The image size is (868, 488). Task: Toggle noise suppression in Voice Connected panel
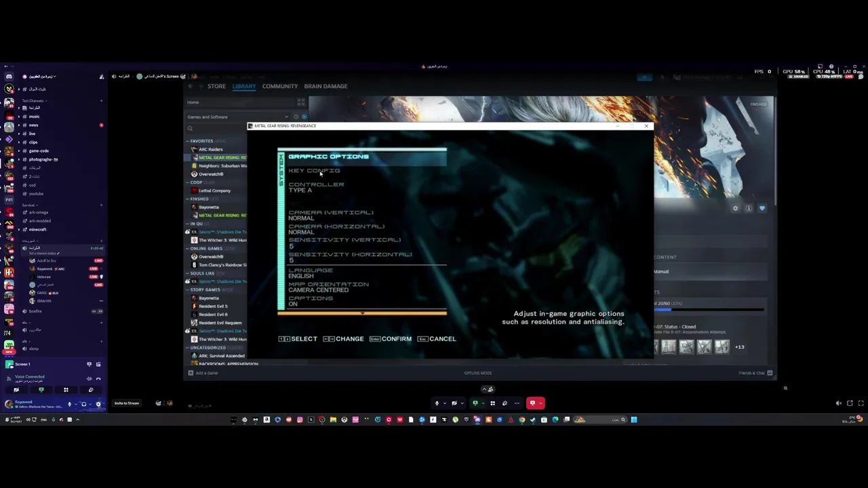[x=89, y=379]
